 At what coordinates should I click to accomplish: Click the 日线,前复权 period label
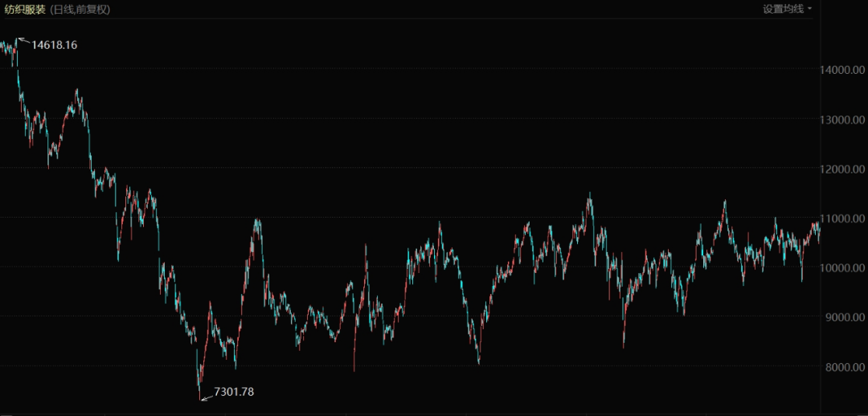[82, 9]
